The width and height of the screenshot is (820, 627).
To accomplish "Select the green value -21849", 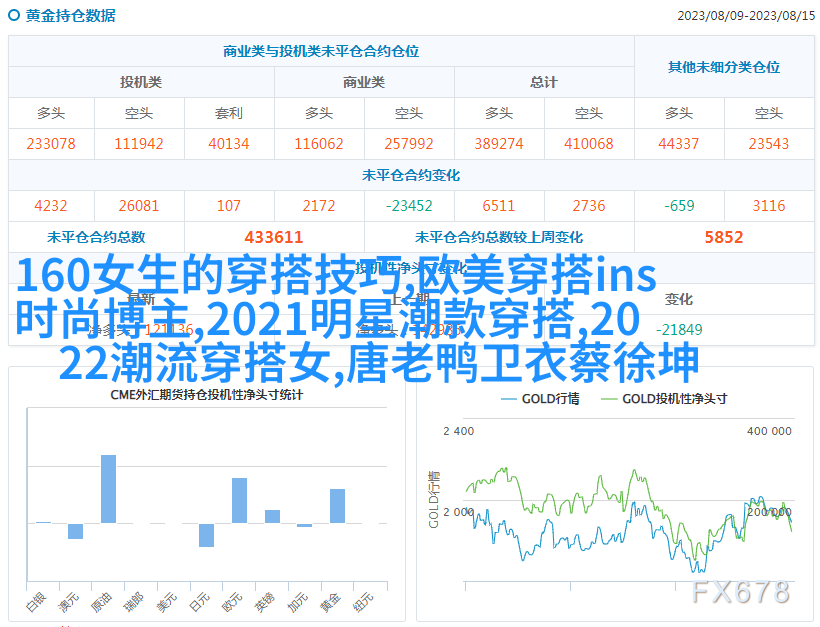I will [679, 330].
